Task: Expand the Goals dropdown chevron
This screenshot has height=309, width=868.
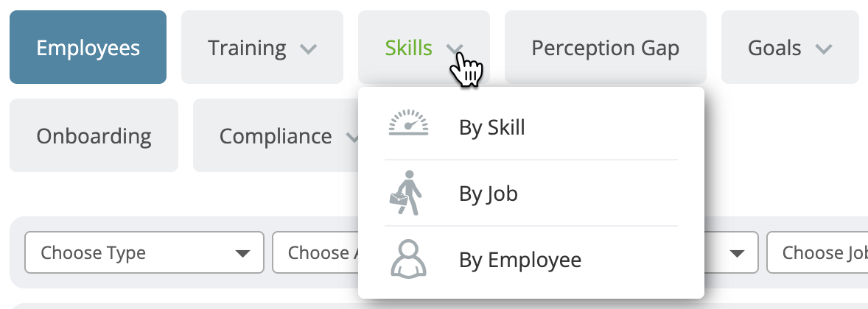Action: 824,49
